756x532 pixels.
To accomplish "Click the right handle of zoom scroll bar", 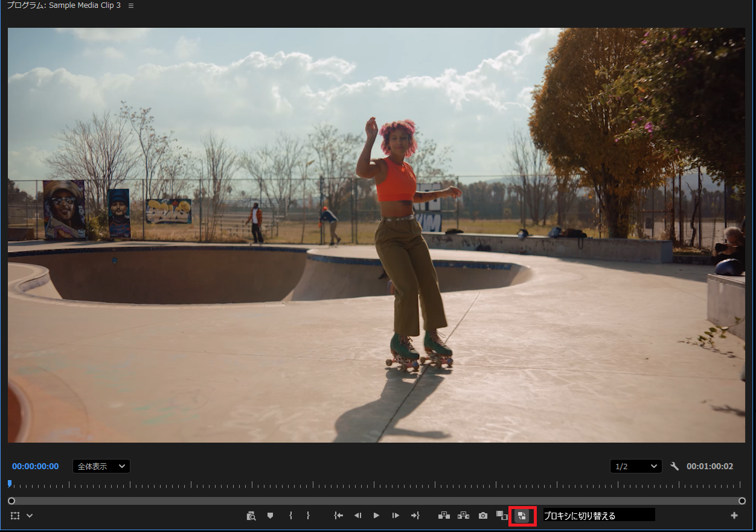I will pos(742,501).
